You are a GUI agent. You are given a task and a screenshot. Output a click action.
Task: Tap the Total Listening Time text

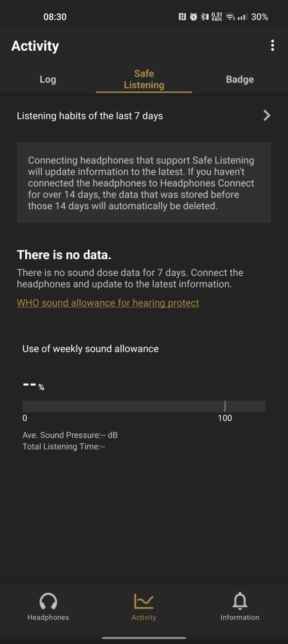pyautogui.click(x=64, y=446)
